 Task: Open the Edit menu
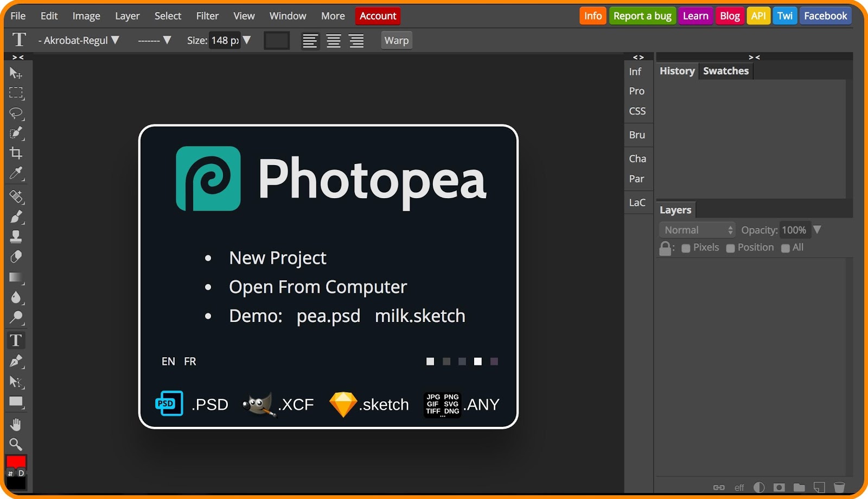pos(49,16)
